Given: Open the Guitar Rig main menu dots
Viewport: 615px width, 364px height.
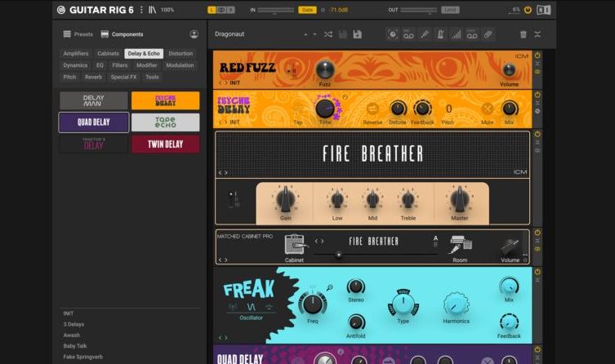Looking at the screenshot, I should [141, 10].
